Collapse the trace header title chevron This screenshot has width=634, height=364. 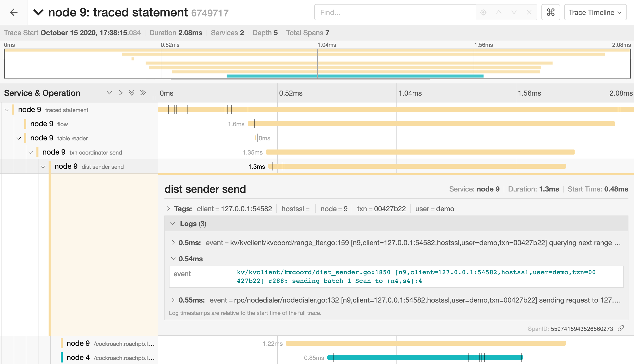click(x=38, y=12)
